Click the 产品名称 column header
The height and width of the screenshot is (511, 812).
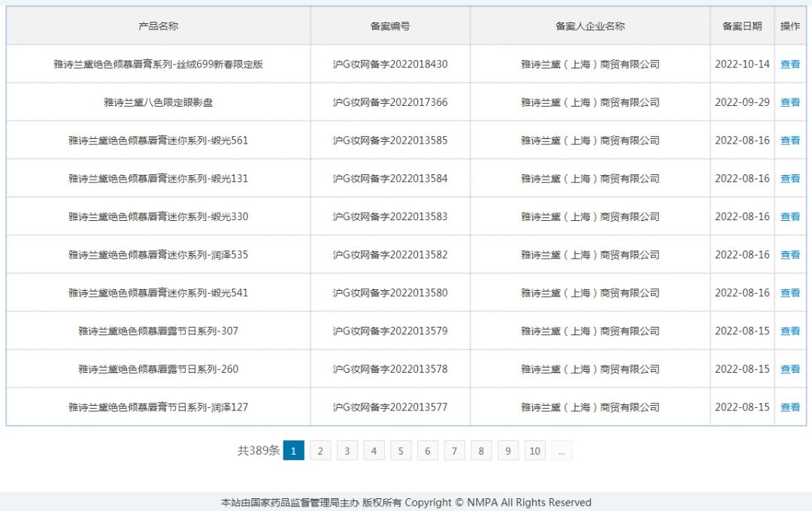pos(159,26)
